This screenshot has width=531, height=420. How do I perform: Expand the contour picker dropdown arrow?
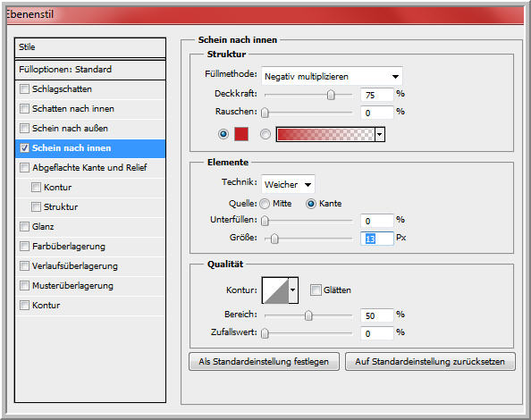[x=293, y=290]
